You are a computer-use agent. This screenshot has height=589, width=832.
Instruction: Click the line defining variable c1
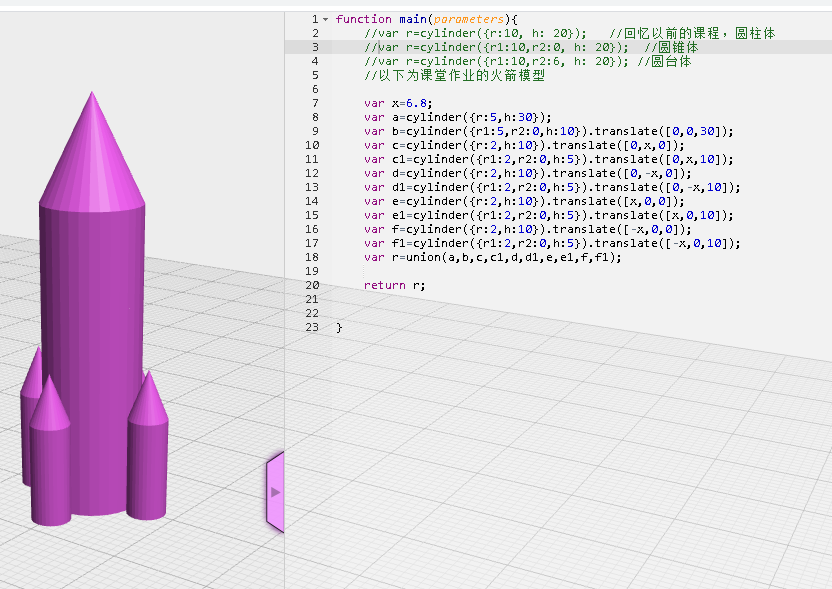pos(549,159)
